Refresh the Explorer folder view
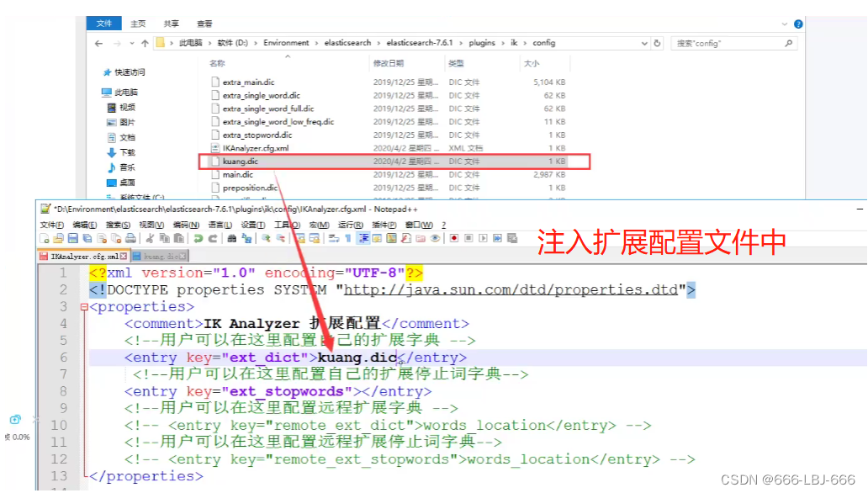 coord(657,43)
